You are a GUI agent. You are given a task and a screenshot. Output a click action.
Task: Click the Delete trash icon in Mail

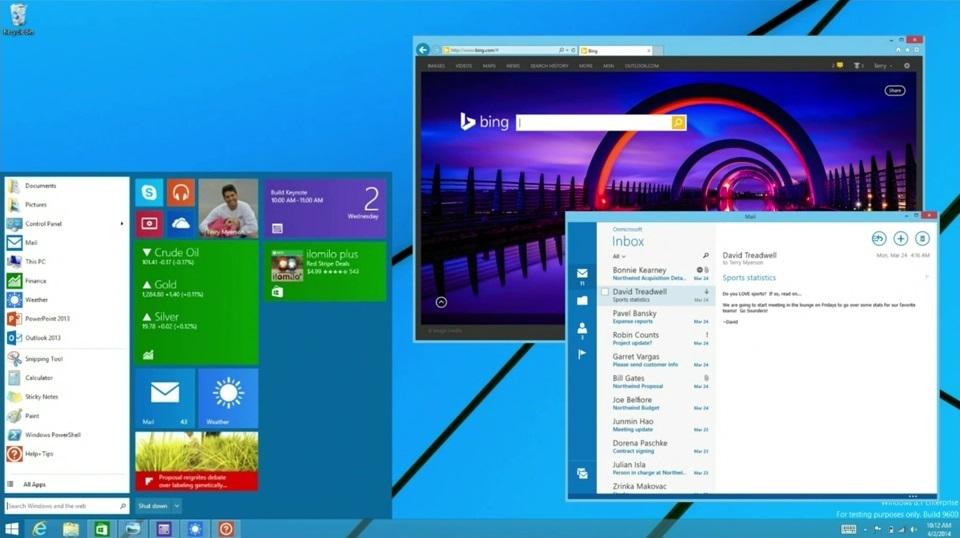coord(922,239)
